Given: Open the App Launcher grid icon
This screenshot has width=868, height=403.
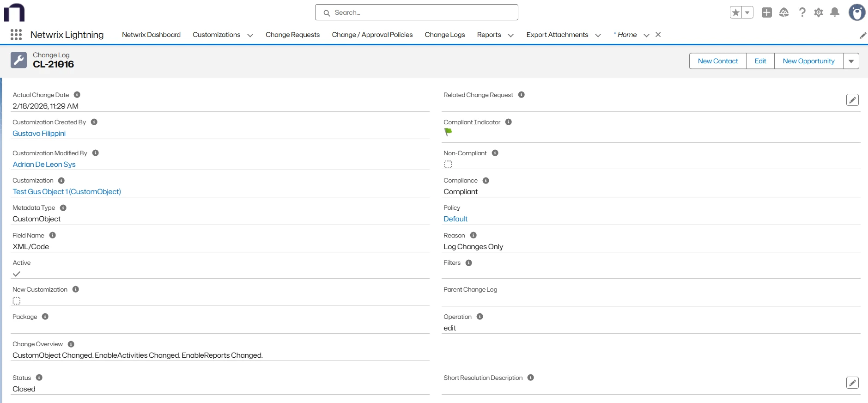Looking at the screenshot, I should tap(16, 35).
